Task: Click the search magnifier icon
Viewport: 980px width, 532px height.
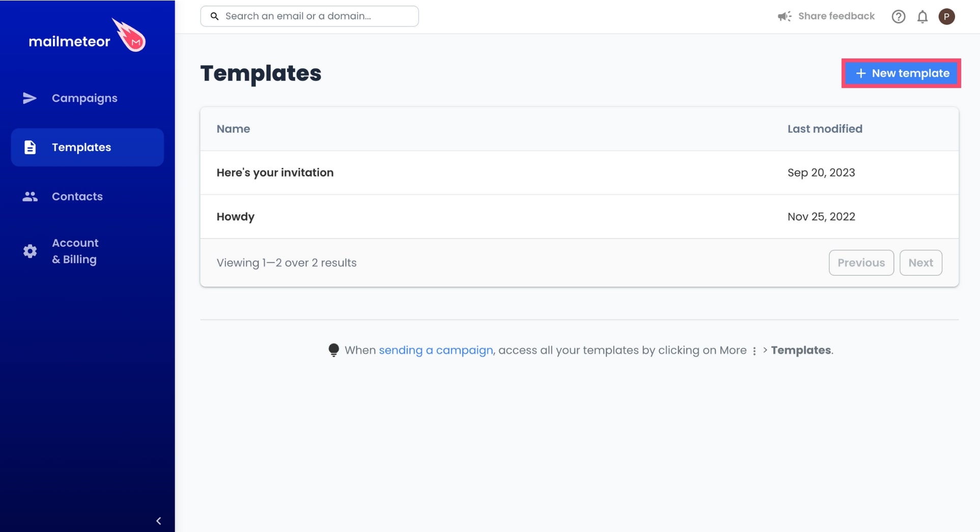Action: [x=215, y=16]
